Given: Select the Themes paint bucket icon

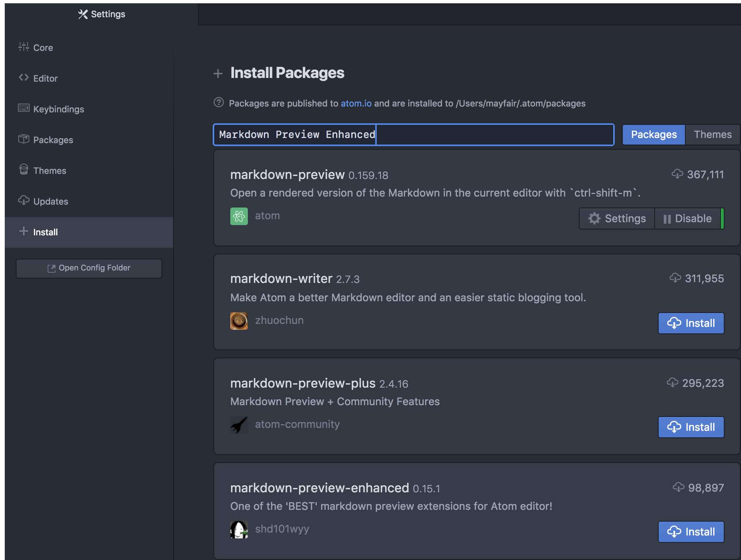Looking at the screenshot, I should [x=23, y=169].
